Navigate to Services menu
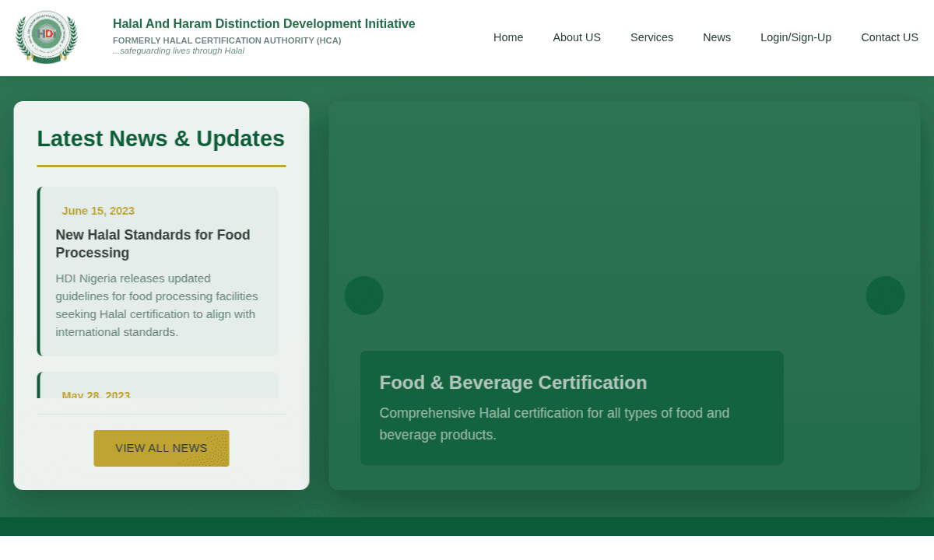This screenshot has width=934, height=560. (x=651, y=37)
